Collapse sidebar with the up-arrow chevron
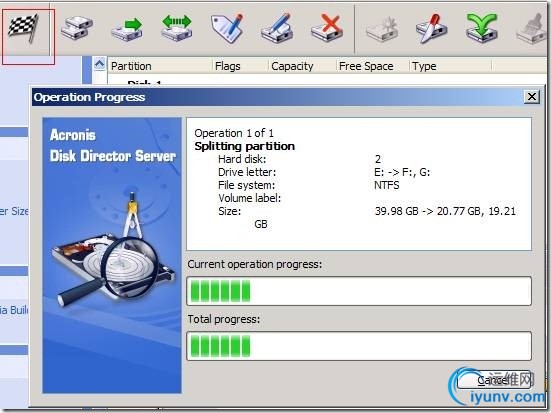 point(100,64)
